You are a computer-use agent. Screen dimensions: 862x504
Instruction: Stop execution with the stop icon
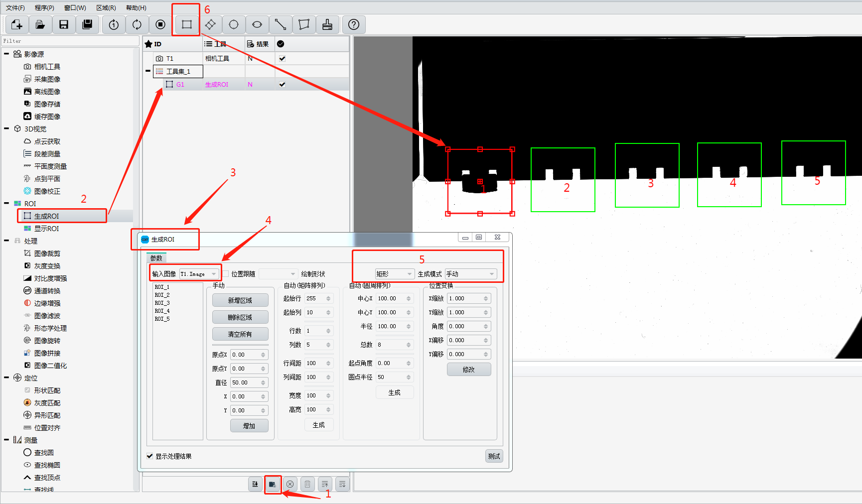point(160,24)
